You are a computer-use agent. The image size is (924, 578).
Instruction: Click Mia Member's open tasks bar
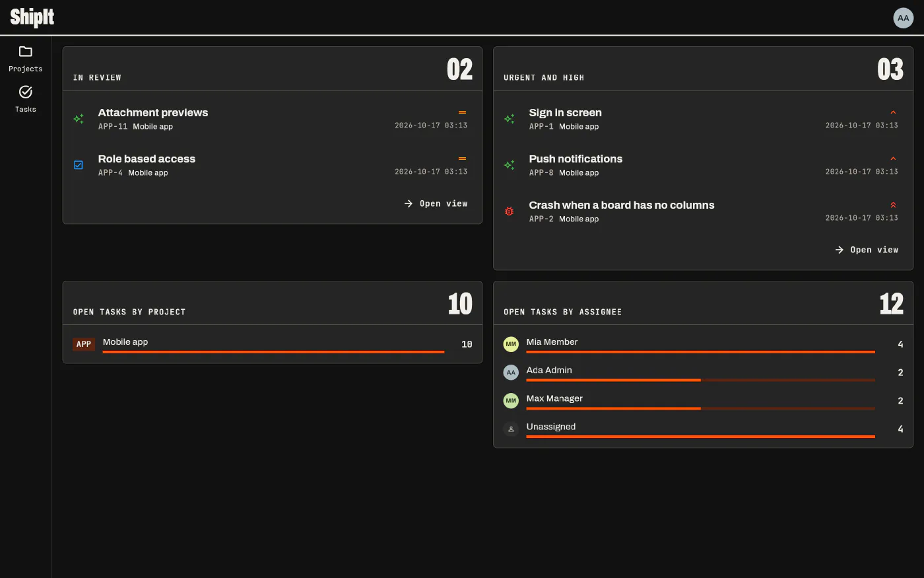[700, 352]
